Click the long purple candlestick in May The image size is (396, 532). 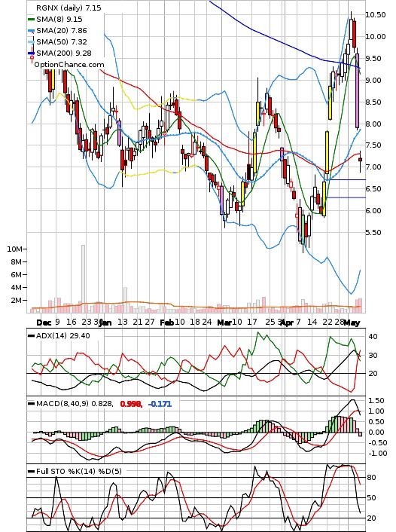pos(358,91)
